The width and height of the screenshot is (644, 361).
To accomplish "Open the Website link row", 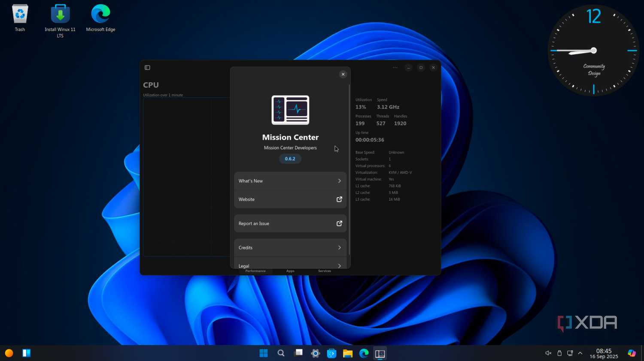I will tap(290, 199).
